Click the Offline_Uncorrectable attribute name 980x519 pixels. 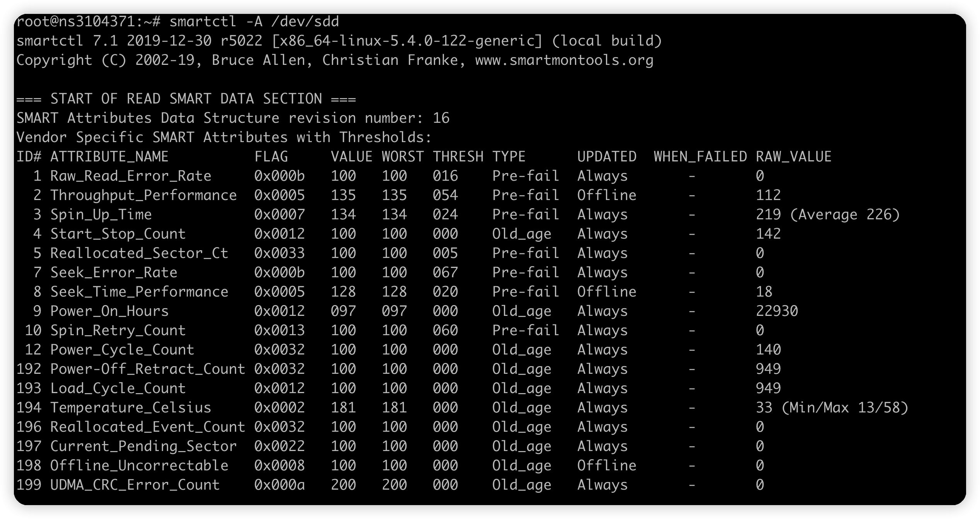pos(139,466)
